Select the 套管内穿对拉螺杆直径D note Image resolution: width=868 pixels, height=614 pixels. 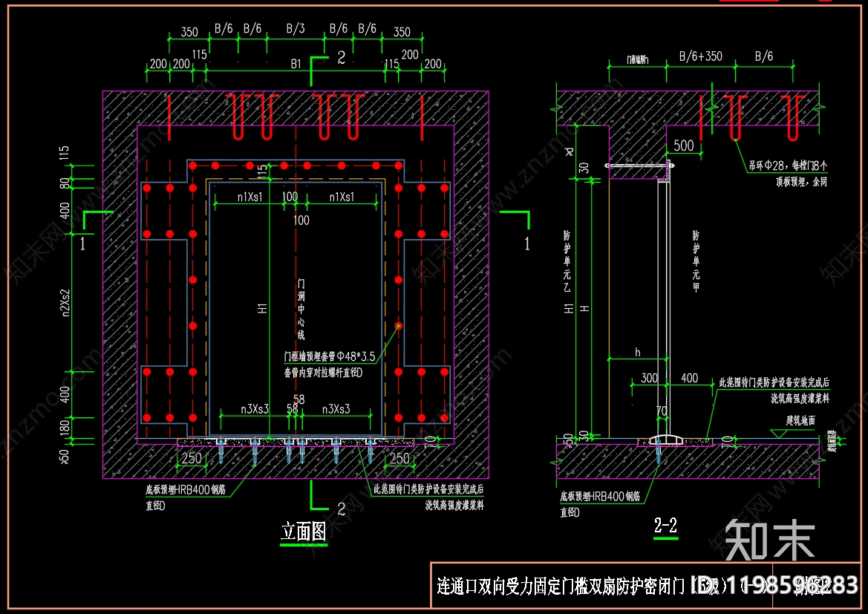(x=323, y=373)
